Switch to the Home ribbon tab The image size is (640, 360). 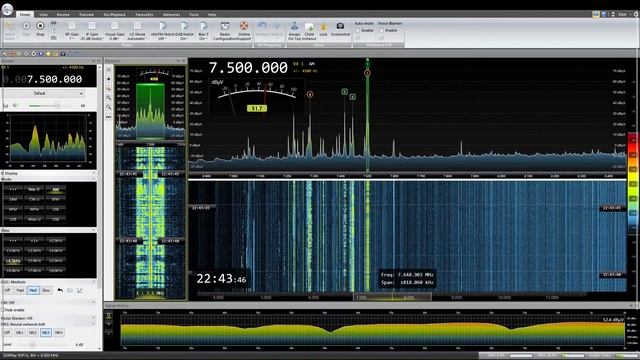[x=24, y=14]
